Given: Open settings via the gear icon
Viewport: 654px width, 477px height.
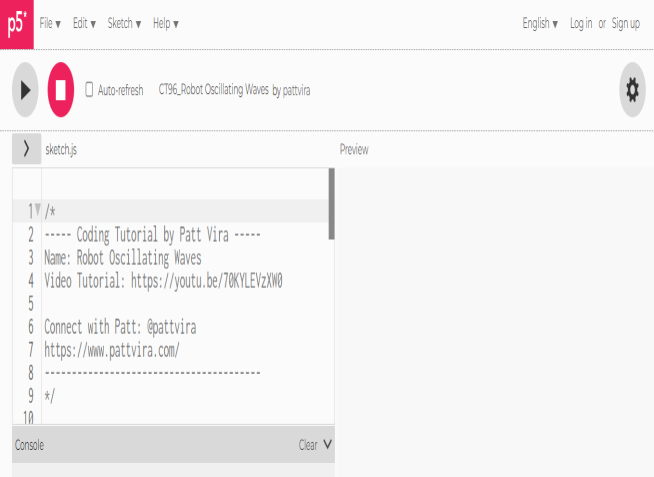Looking at the screenshot, I should (632, 90).
